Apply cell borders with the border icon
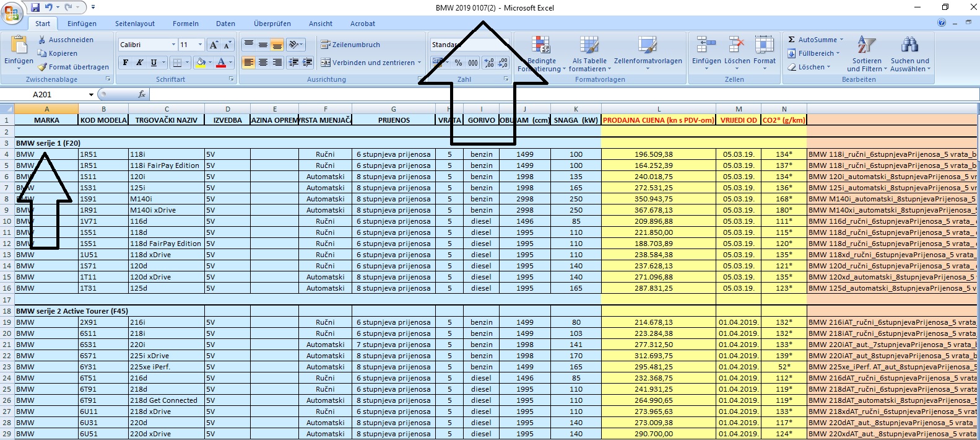This screenshot has width=980, height=440. click(x=178, y=63)
